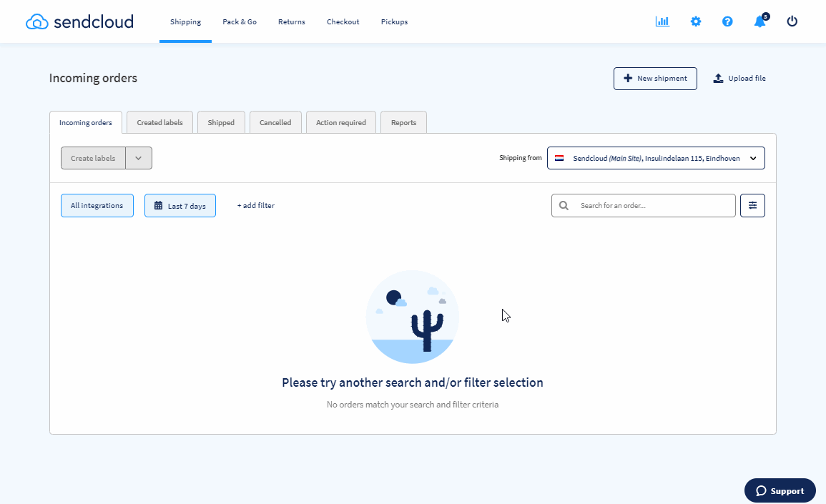Open the Cancelled tab
This screenshot has height=504, width=826.
tap(275, 122)
